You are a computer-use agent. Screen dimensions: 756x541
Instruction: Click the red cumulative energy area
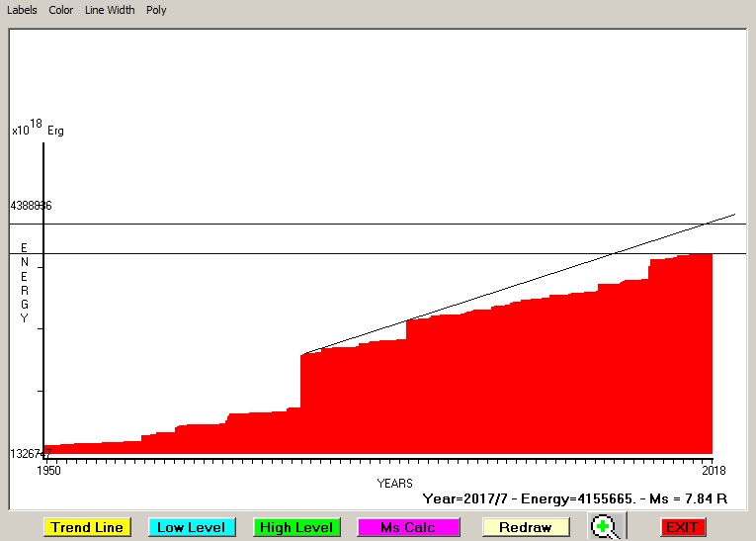494,396
